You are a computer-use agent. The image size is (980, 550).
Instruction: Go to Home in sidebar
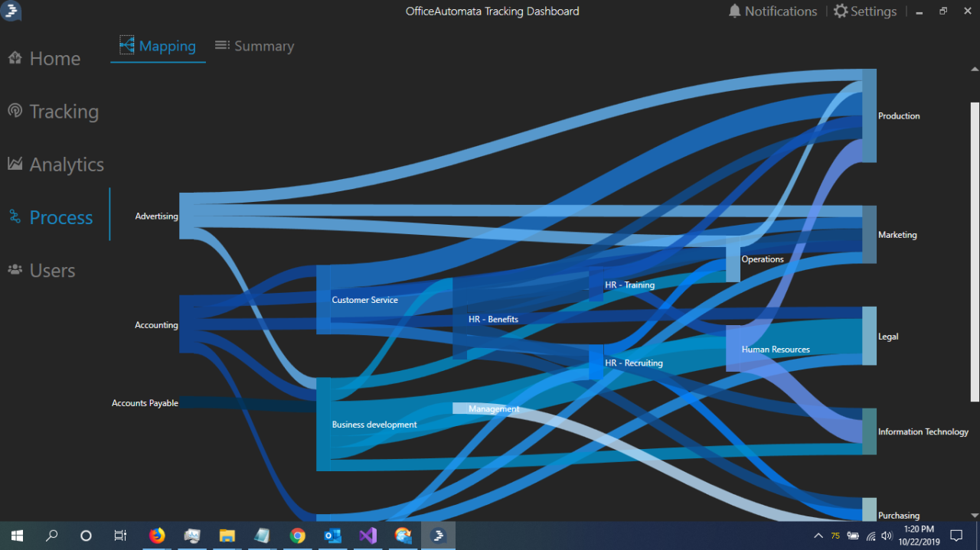tap(55, 58)
